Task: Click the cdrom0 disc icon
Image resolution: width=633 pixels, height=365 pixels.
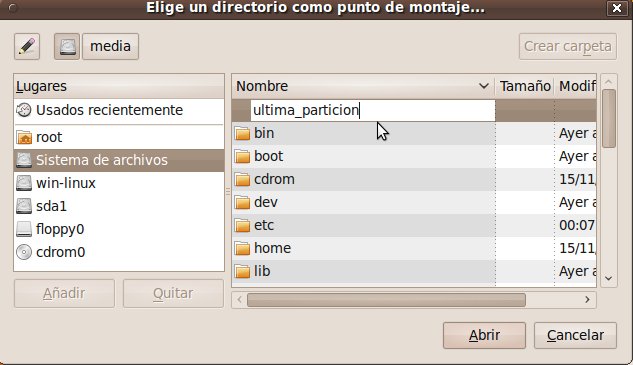Action: tap(24, 252)
